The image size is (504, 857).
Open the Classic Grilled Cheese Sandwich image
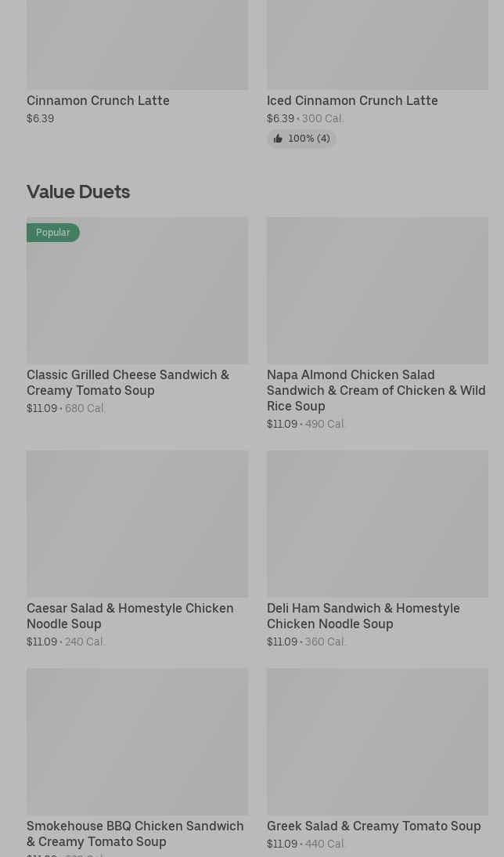click(137, 298)
